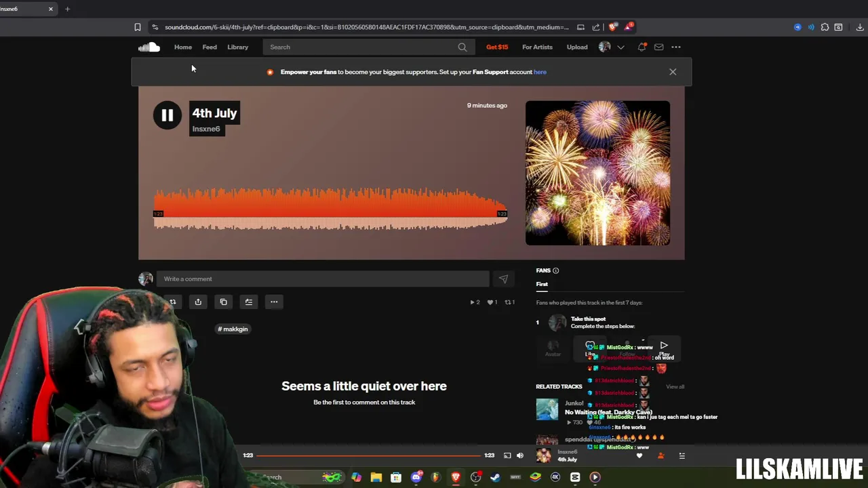
Task: Open the Insxne6 artist link
Action: point(206,129)
